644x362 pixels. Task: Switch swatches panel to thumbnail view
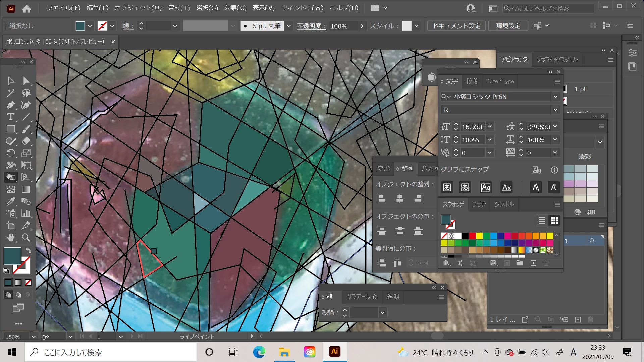tap(554, 220)
